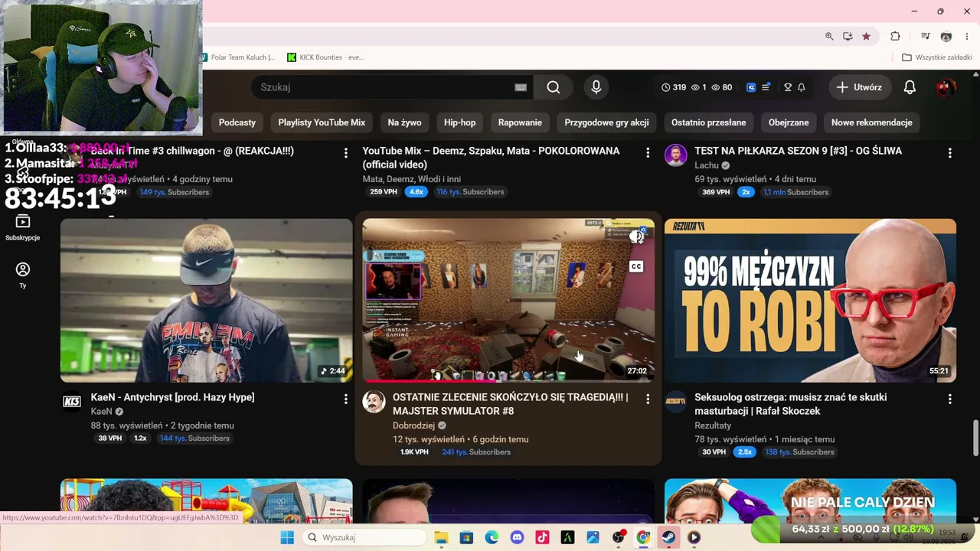980x551 pixels.
Task: Select the Playlisty YouTube Mix chip
Action: click(x=322, y=122)
